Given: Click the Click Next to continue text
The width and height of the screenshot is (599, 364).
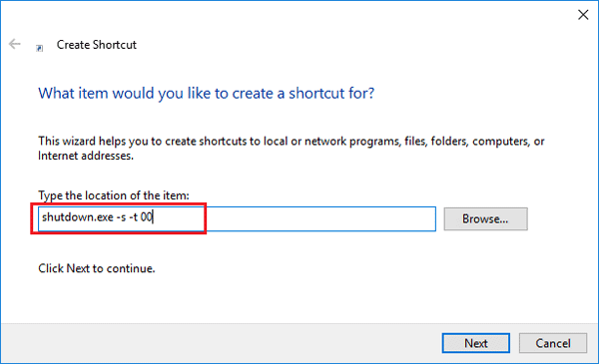Looking at the screenshot, I should coord(96,268).
